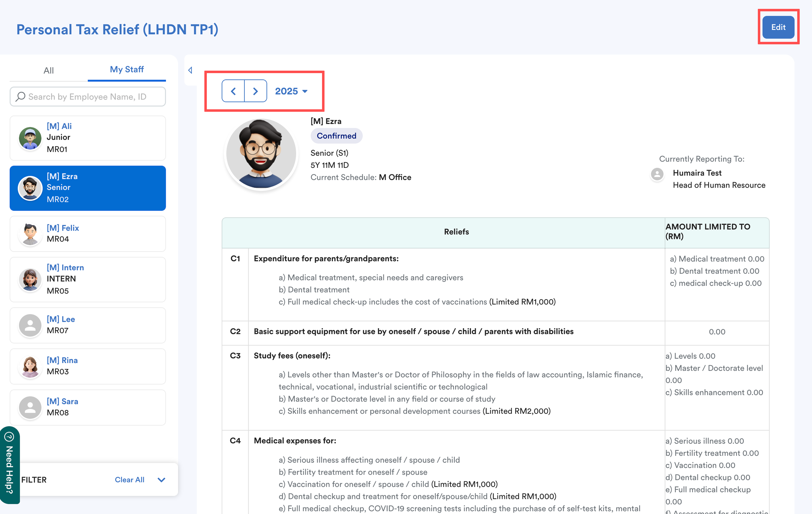Click Humaira Test's avatar icon
Image resolution: width=812 pixels, height=514 pixels.
(657, 174)
